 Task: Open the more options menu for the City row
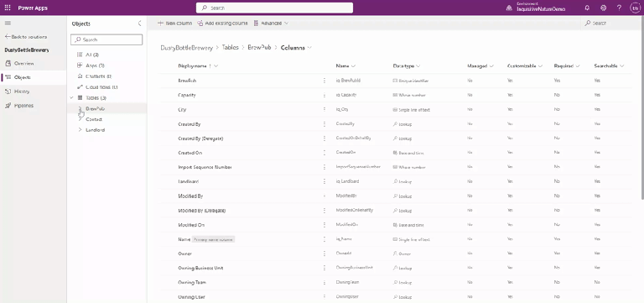(x=324, y=109)
